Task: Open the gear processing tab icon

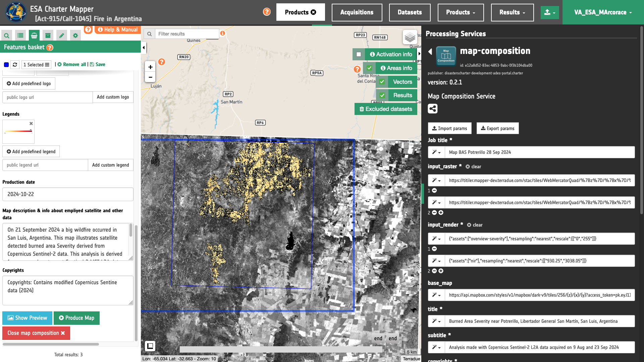Action: pyautogui.click(x=75, y=35)
